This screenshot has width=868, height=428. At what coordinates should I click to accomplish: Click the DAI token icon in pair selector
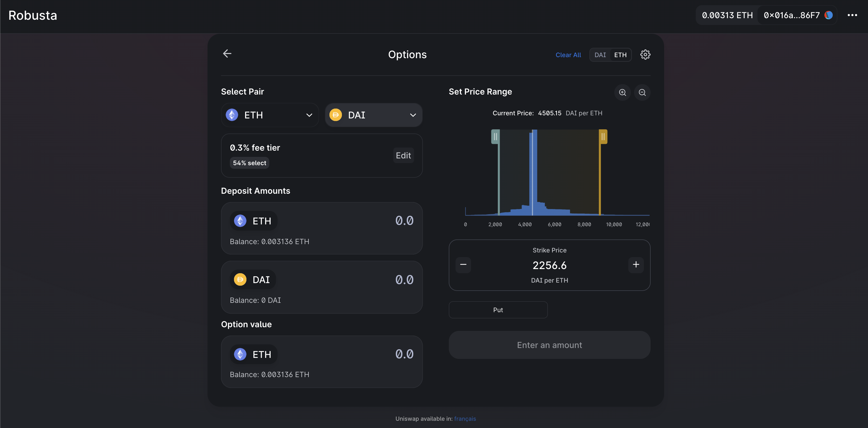pos(335,115)
